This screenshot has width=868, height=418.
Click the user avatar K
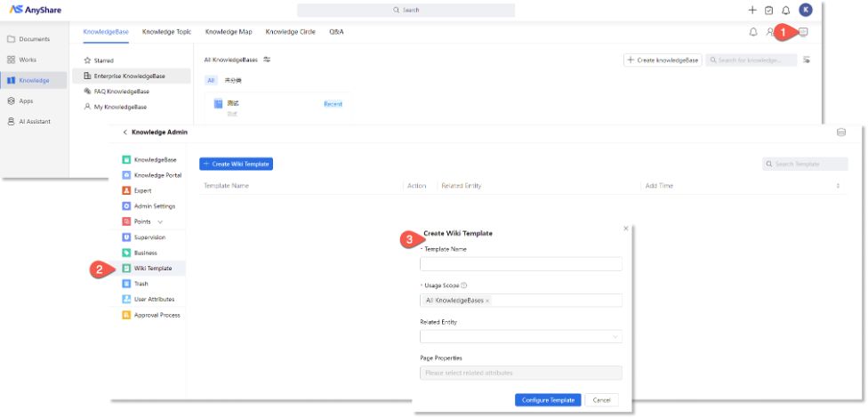tap(805, 10)
